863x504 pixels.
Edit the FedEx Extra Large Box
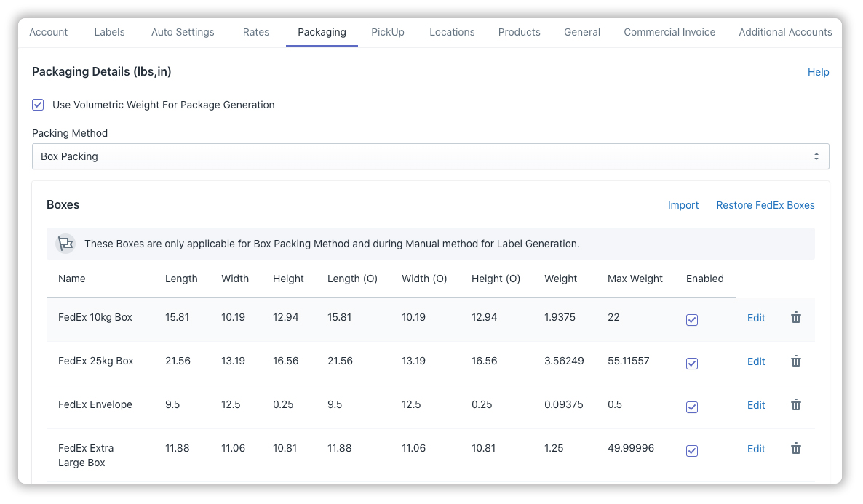coord(756,449)
